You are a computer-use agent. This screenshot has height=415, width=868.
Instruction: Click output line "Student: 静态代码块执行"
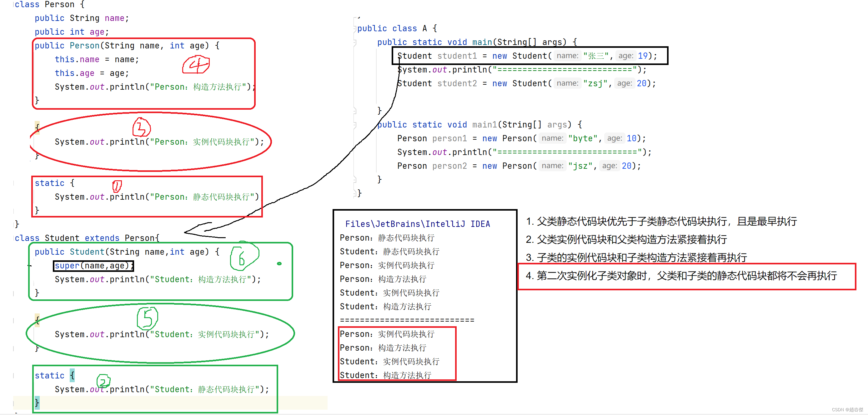[x=389, y=252]
